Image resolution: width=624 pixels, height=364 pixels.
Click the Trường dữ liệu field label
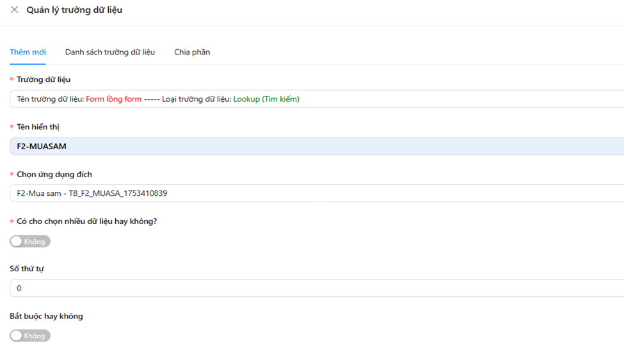point(44,79)
